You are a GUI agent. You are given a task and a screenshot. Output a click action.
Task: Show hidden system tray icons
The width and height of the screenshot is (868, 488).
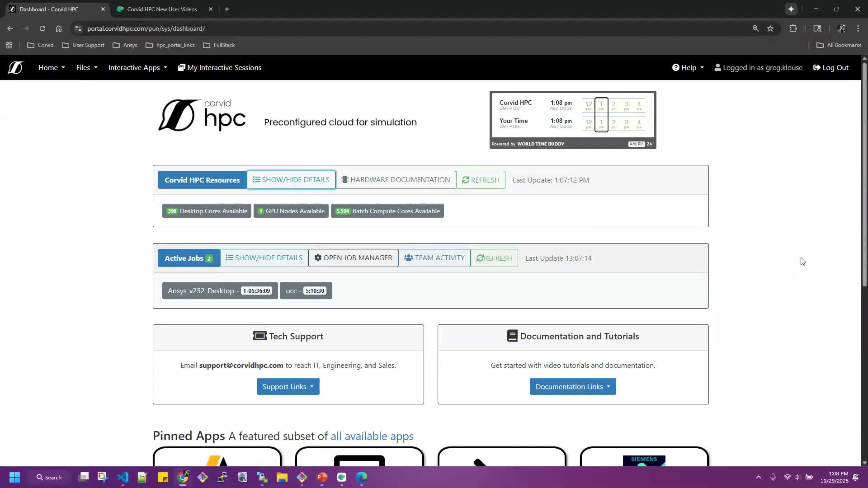point(759,477)
